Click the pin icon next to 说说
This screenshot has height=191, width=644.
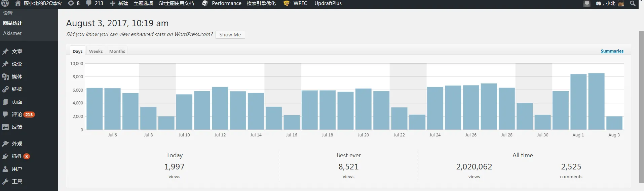tap(5, 64)
